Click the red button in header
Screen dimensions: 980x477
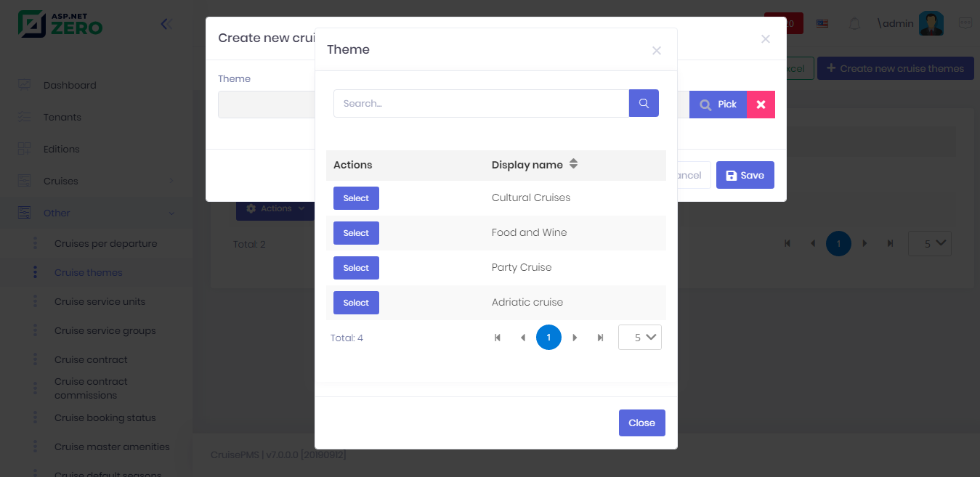coord(784,23)
